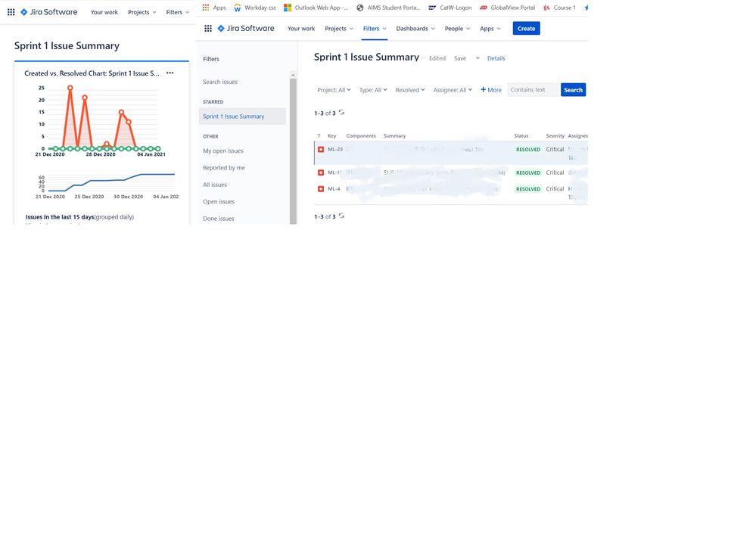Go to Your work in main navigation
The height and width of the screenshot is (534, 756).
(301, 29)
